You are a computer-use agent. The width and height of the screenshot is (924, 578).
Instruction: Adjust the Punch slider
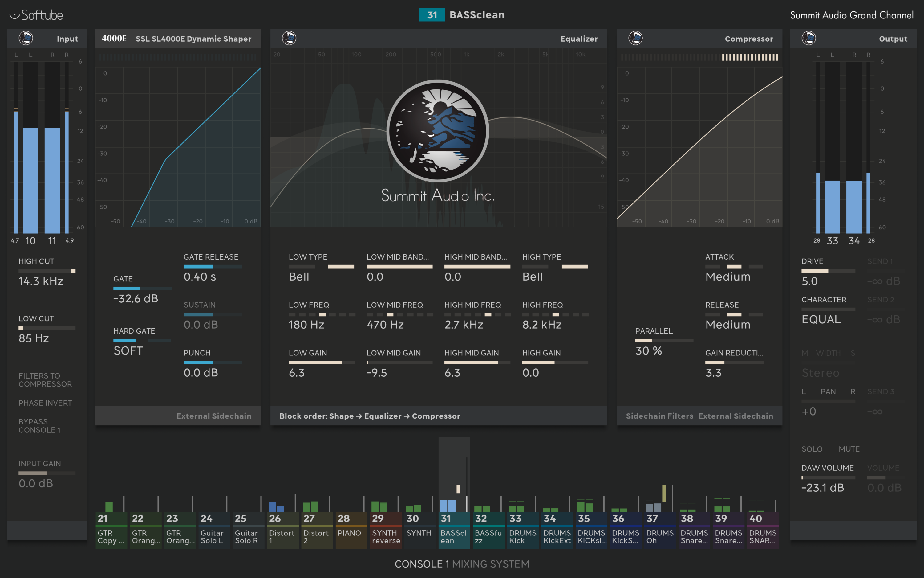pos(212,363)
